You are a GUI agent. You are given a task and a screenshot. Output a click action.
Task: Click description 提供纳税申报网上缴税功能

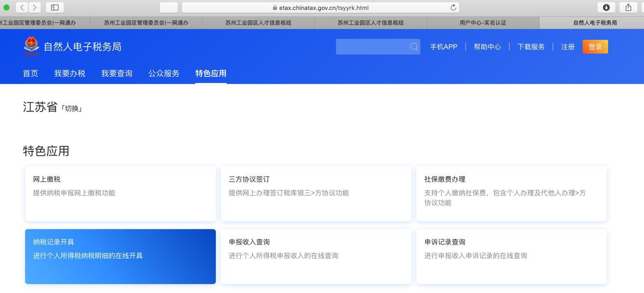[x=74, y=193]
